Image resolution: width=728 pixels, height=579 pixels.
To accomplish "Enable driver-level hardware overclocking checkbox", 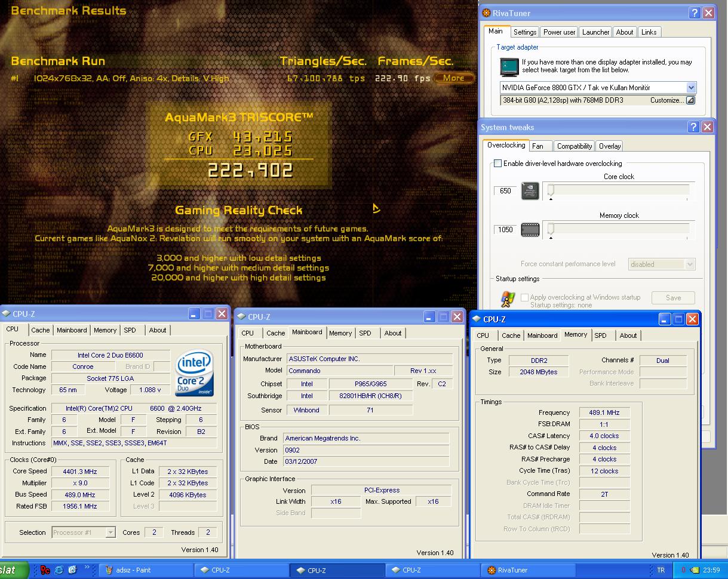I will (x=497, y=164).
